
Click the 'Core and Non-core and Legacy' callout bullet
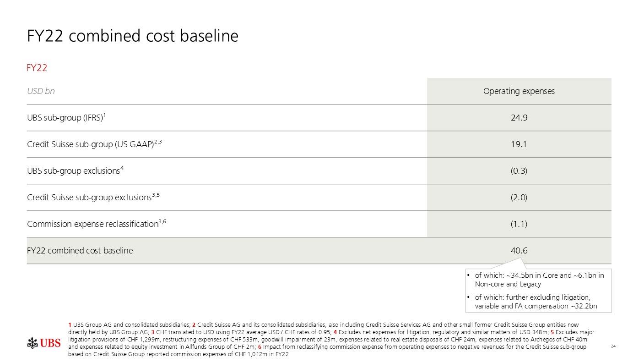(539, 280)
